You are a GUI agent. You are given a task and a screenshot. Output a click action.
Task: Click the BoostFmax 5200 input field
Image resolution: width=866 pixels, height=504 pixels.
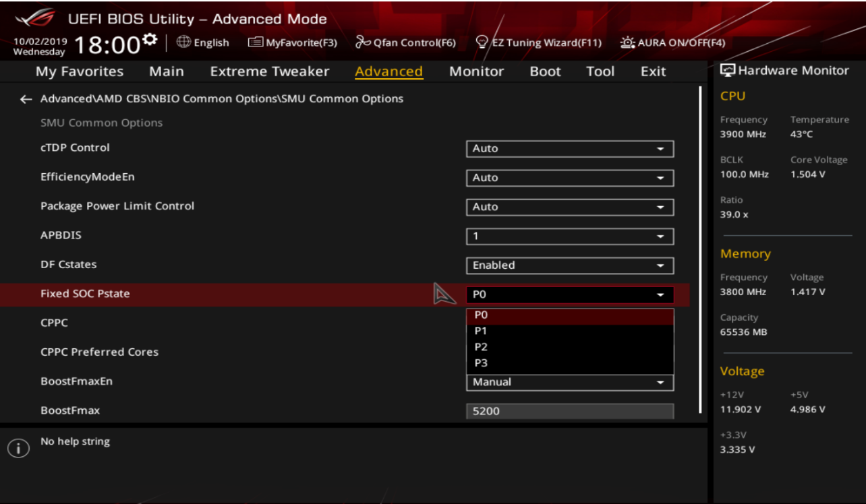tap(570, 411)
